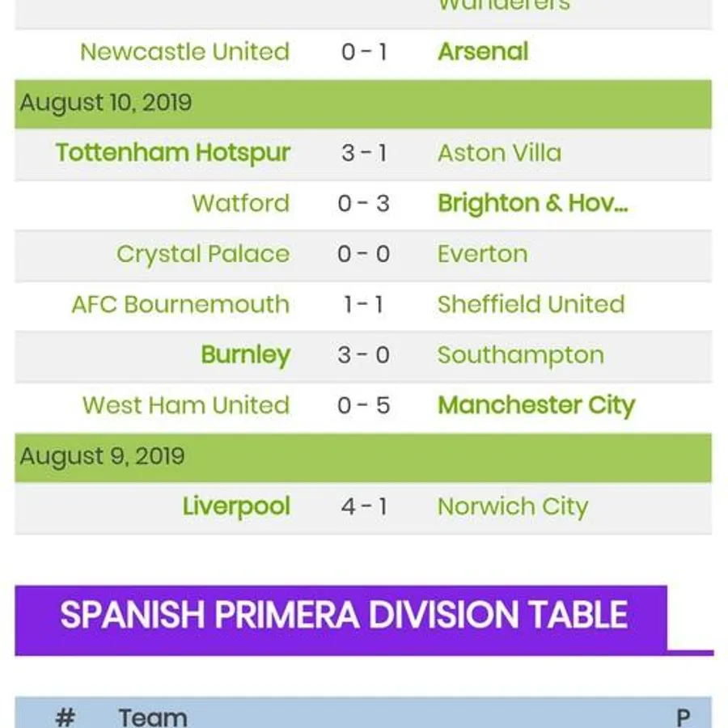Click on Everton

point(482,254)
